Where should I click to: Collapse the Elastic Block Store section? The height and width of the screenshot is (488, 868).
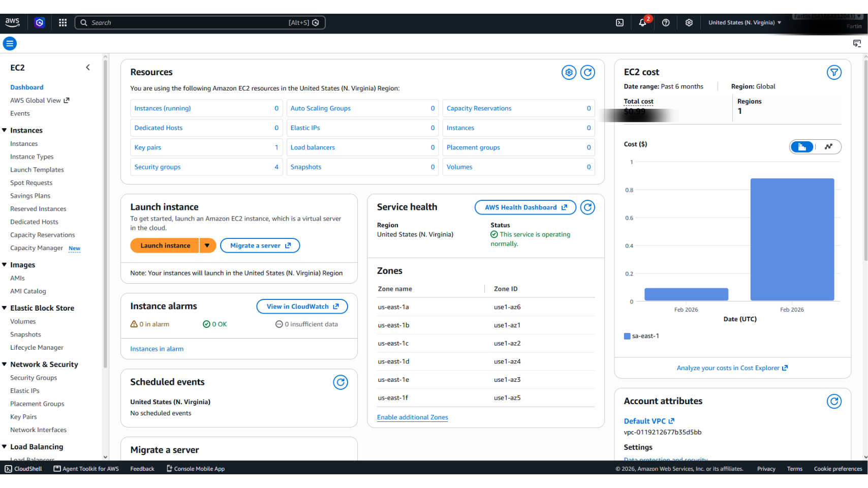point(5,308)
